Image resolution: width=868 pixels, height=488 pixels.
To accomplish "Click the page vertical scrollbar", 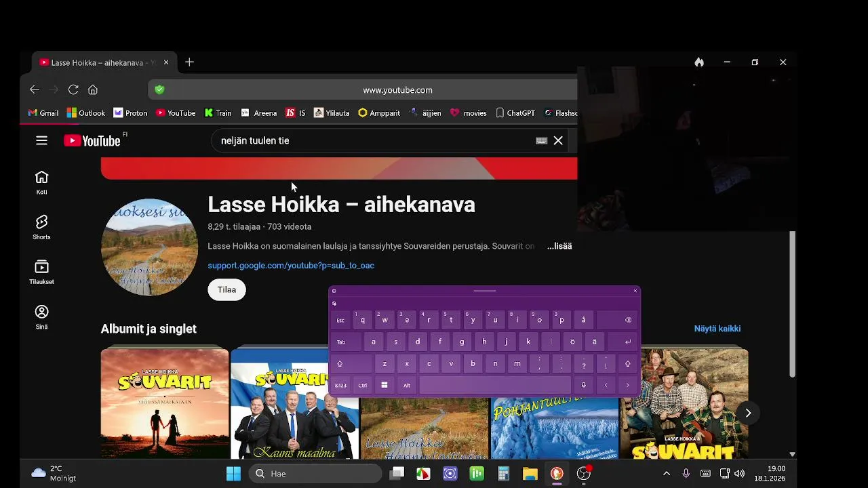I will click(791, 304).
